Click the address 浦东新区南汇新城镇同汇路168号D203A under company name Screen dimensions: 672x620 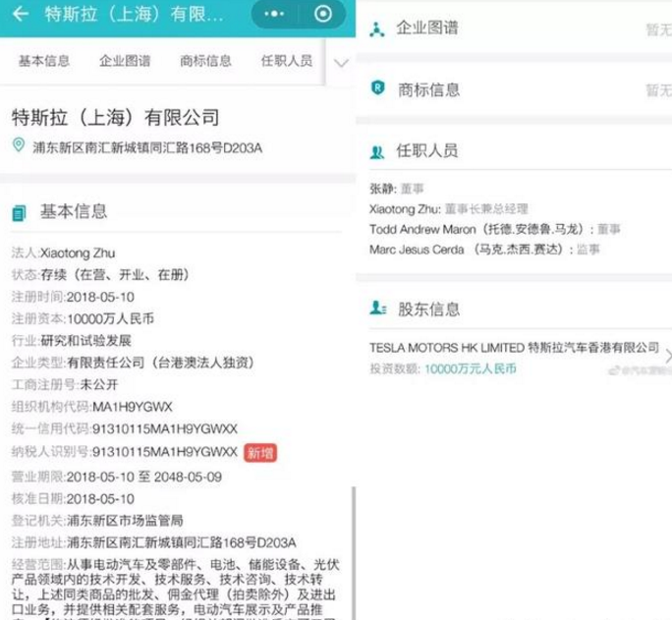coord(147,148)
